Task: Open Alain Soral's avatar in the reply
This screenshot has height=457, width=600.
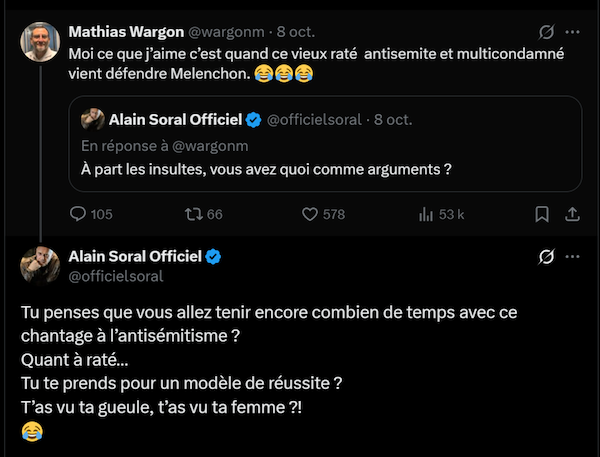Action: 40,266
